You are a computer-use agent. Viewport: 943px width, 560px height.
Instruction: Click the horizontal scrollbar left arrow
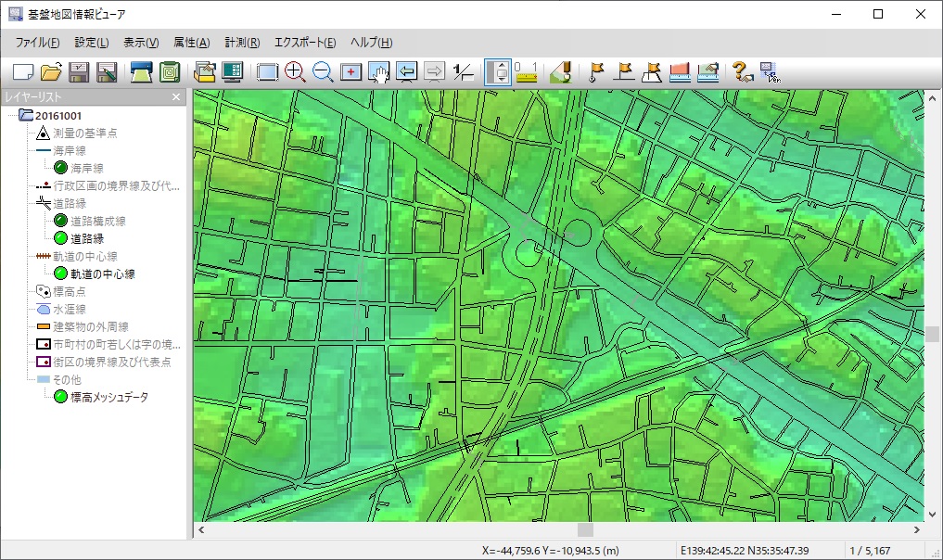[x=201, y=529]
